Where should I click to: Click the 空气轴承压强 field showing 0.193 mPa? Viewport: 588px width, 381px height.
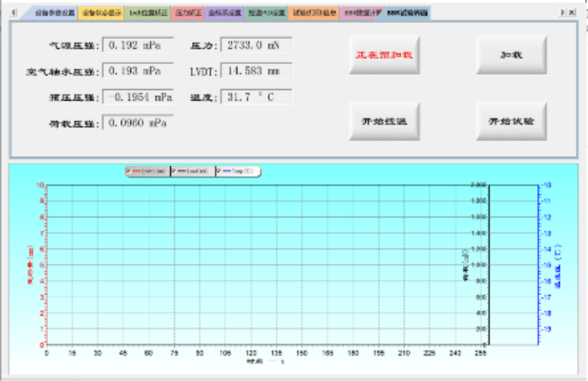coord(138,71)
